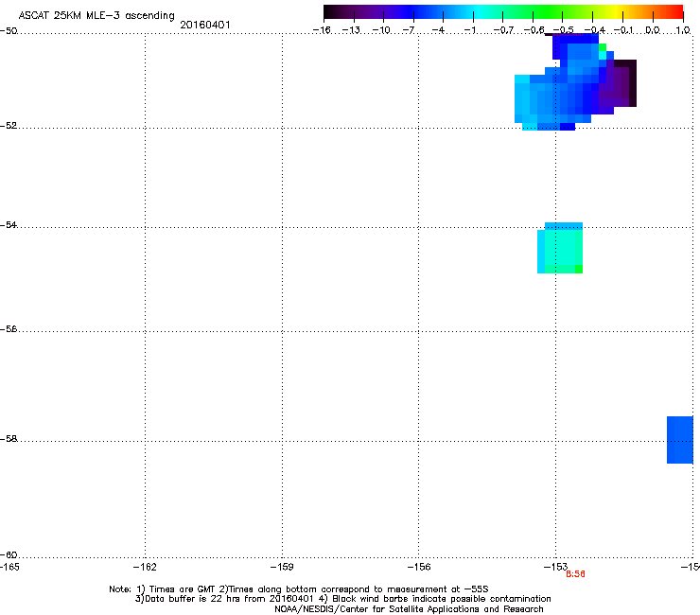Viewport: 700px width, 615px height.
Task: Click the NOAA/NESDIS credit line
Action: point(409,609)
